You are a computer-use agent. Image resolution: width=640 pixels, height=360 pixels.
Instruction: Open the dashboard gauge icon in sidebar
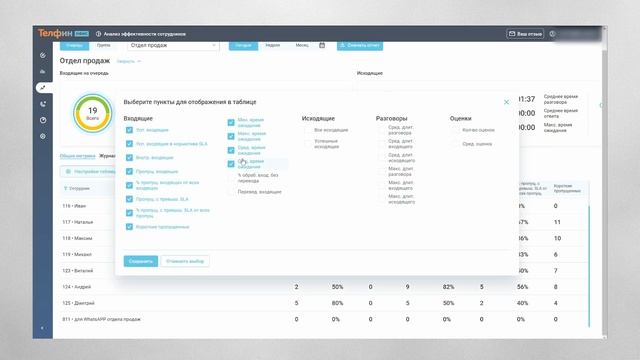tap(43, 55)
